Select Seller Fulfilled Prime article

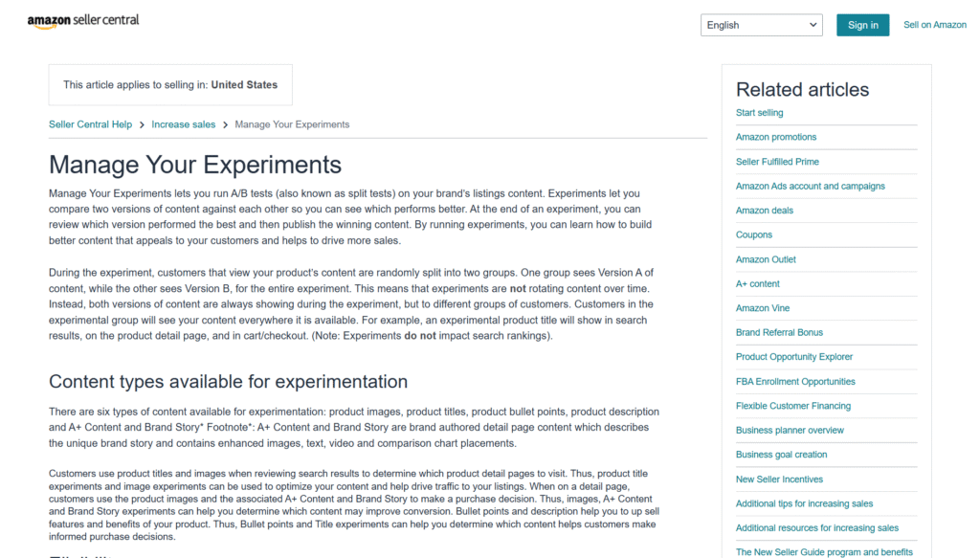pos(777,162)
